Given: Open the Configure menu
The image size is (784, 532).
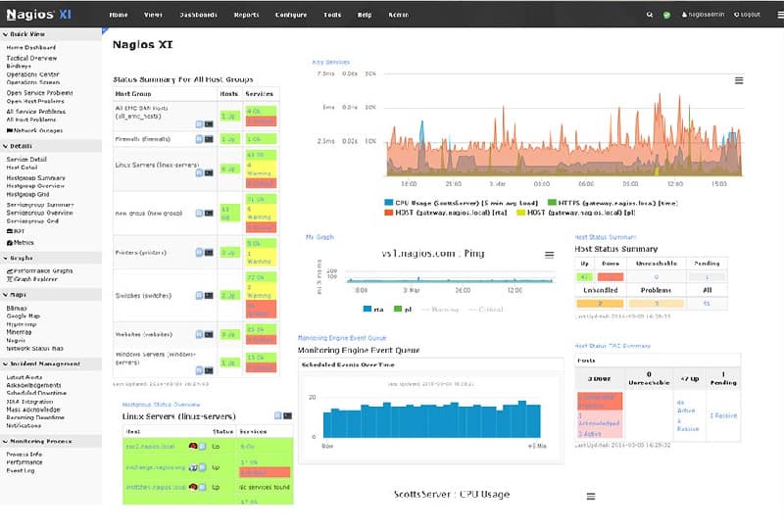Looking at the screenshot, I should (291, 15).
